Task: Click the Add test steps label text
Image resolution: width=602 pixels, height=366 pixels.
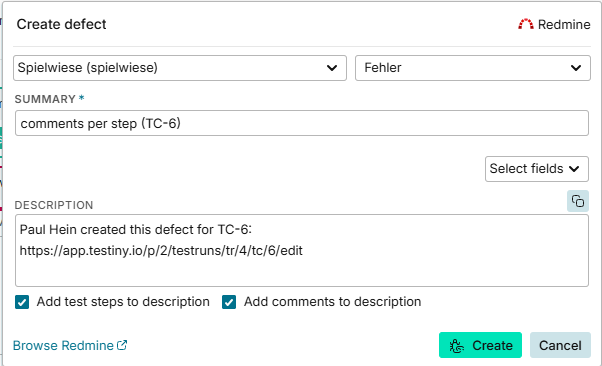Action: pos(123,302)
